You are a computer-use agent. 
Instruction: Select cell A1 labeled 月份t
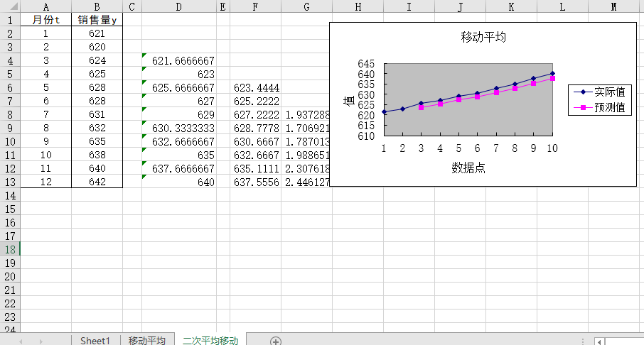[x=45, y=20]
